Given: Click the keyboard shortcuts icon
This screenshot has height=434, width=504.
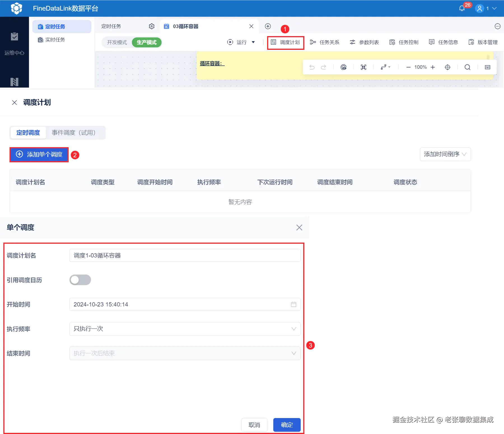Looking at the screenshot, I should pyautogui.click(x=488, y=67).
